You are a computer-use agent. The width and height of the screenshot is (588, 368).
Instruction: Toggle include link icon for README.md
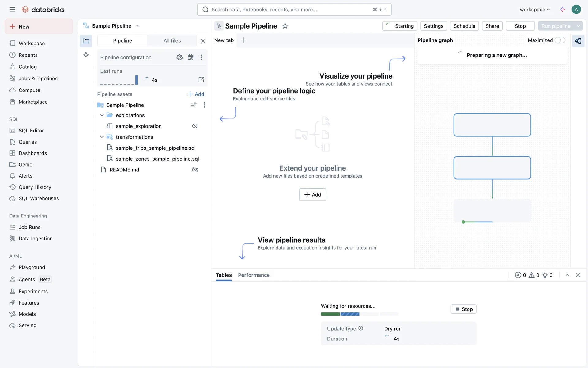click(195, 170)
